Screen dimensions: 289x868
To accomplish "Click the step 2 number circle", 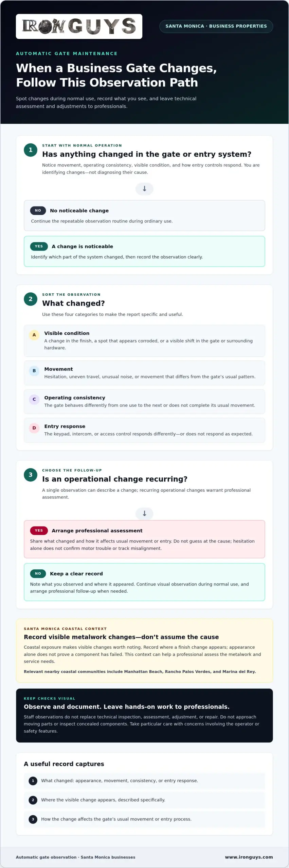I will pos(31,299).
